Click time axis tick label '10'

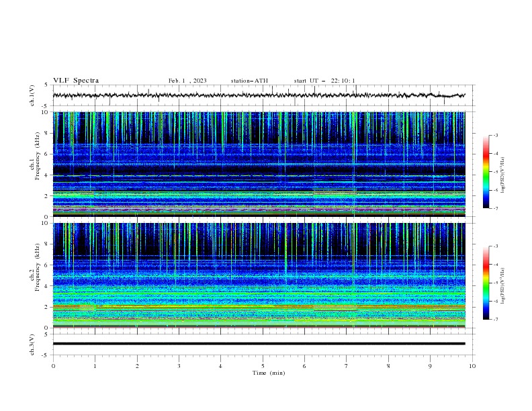(472, 366)
